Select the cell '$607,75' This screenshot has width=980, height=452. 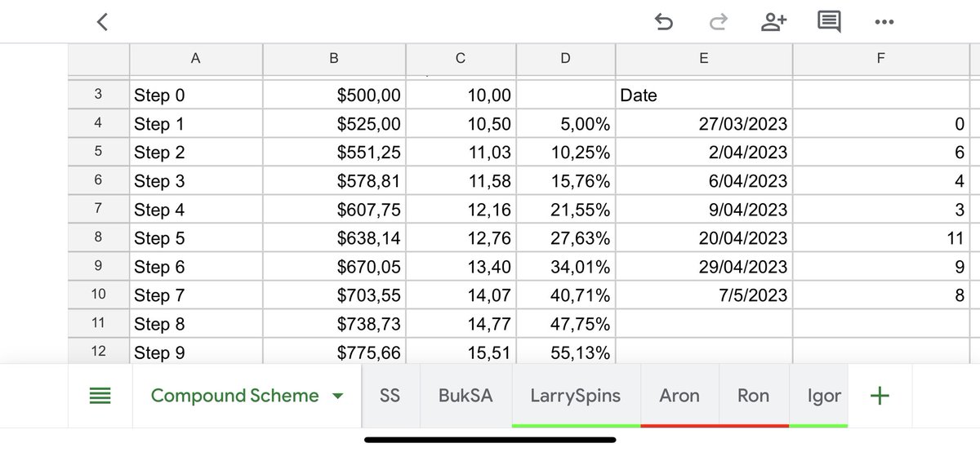334,209
